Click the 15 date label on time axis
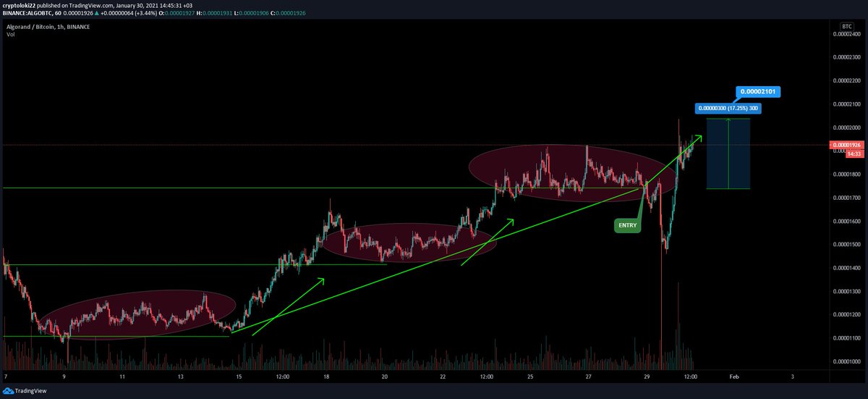The width and height of the screenshot is (868, 399). (239, 377)
